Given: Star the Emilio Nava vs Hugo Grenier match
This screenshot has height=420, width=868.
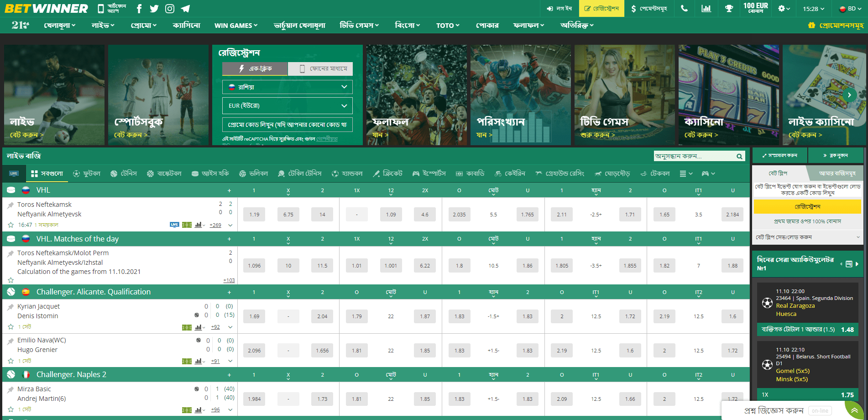Looking at the screenshot, I should click(10, 361).
